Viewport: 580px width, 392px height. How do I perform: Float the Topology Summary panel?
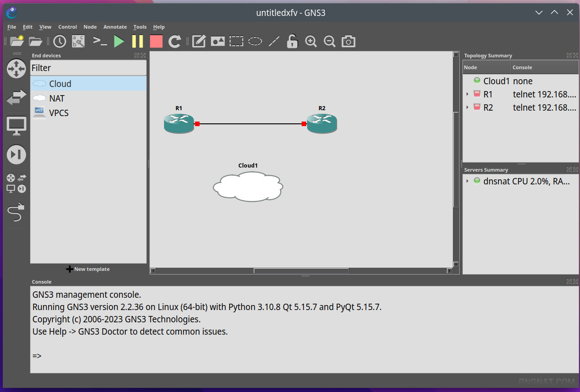569,56
